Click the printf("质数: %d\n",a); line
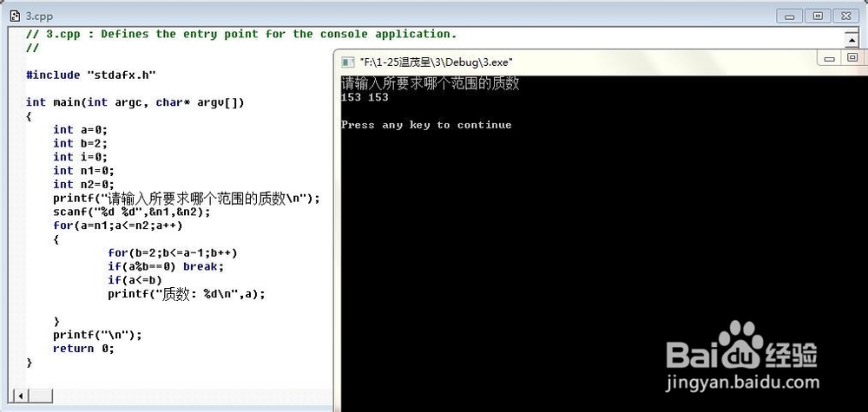The width and height of the screenshot is (868, 412). [187, 294]
